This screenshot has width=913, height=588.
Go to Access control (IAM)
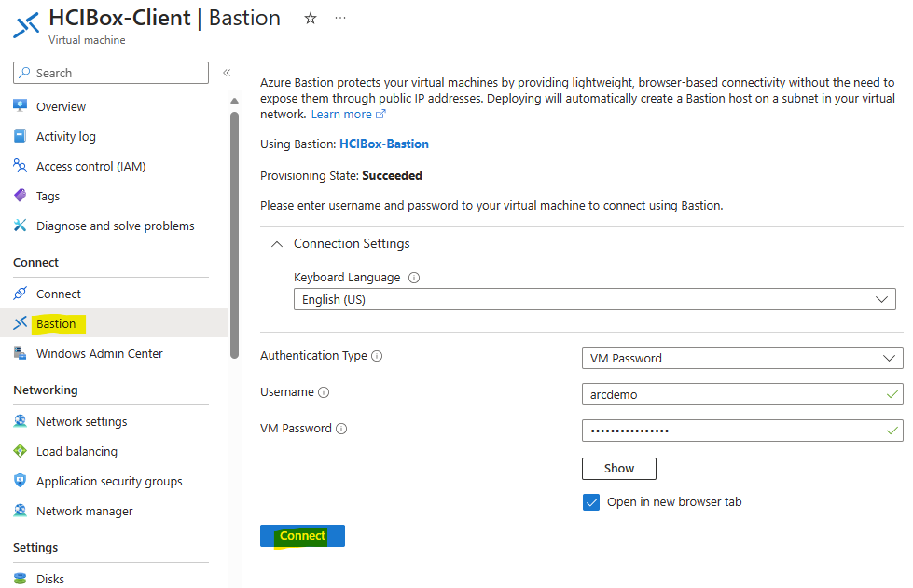coord(90,167)
